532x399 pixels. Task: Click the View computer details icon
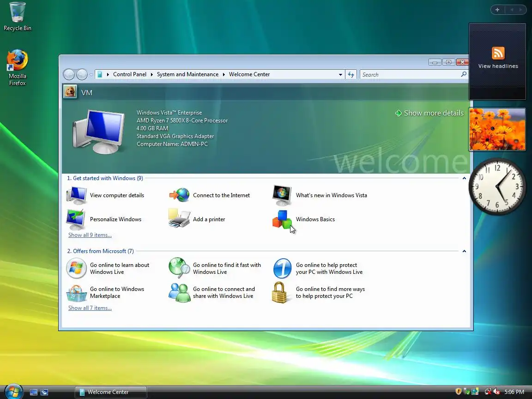click(77, 195)
